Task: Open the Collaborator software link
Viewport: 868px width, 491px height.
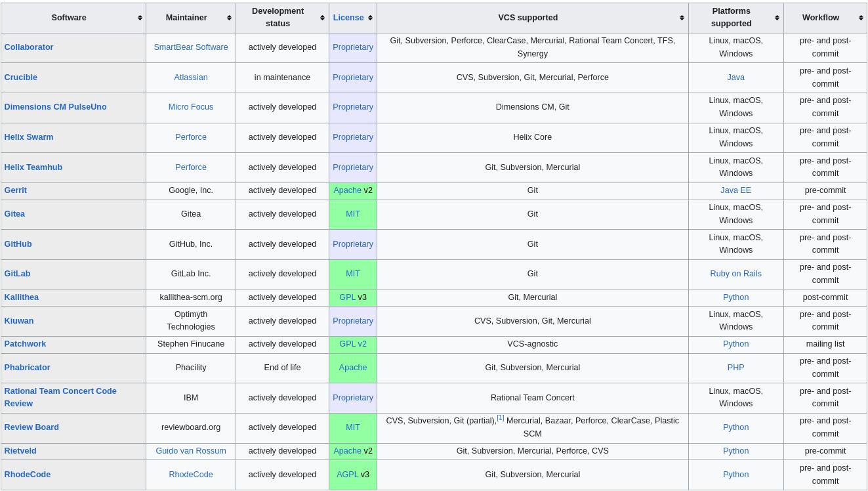Action: point(29,47)
